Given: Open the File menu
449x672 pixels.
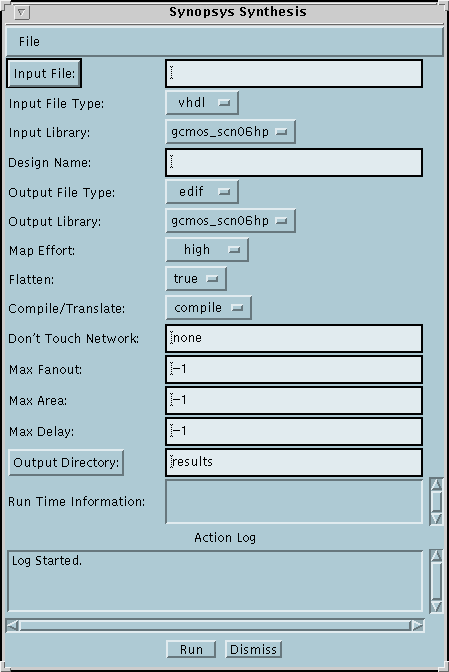Looking at the screenshot, I should click(29, 42).
